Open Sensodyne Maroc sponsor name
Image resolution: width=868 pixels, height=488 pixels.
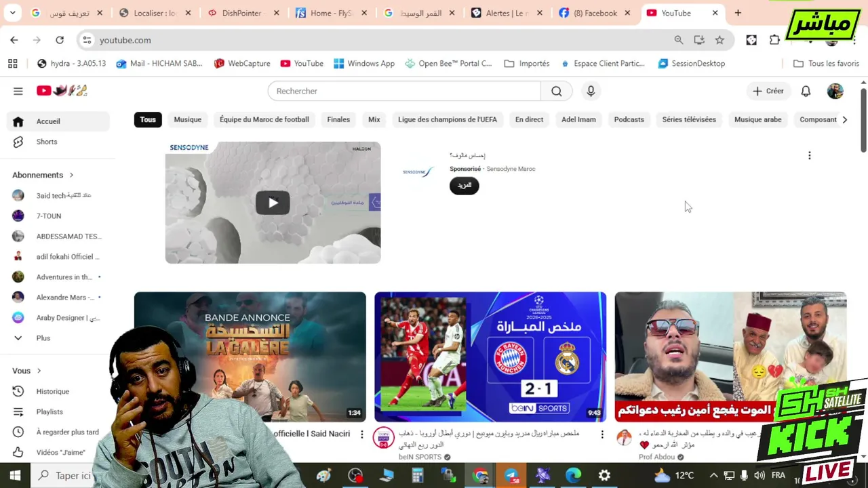(511, 169)
